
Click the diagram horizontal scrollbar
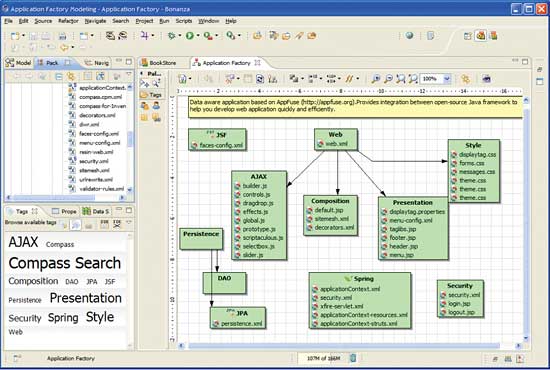344,346
